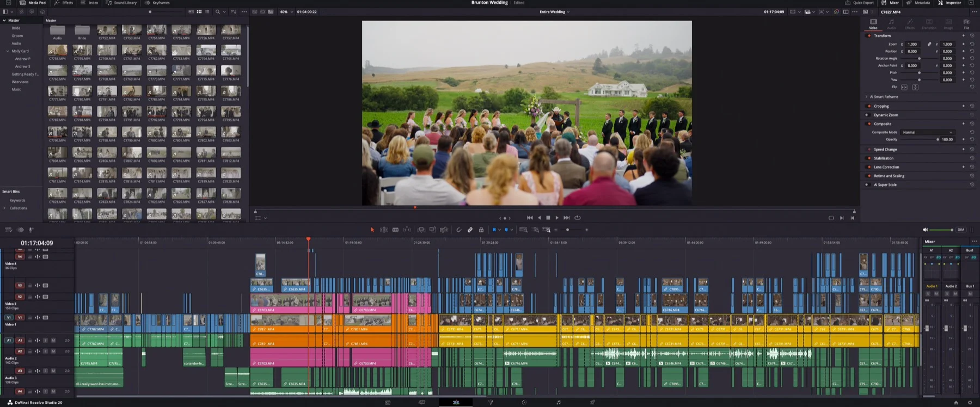The height and width of the screenshot is (407, 980).
Task: Expand the AI Smart Reframe section
Action: [x=867, y=97]
